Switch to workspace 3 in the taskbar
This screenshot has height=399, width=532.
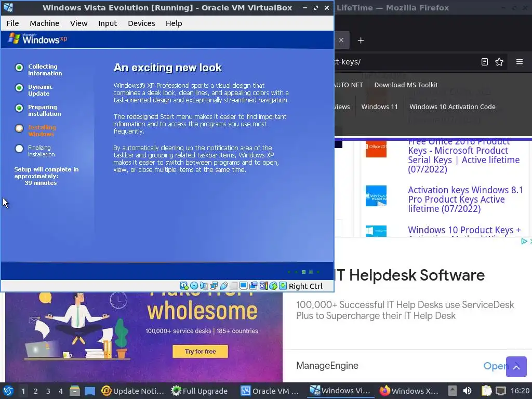[48, 391]
